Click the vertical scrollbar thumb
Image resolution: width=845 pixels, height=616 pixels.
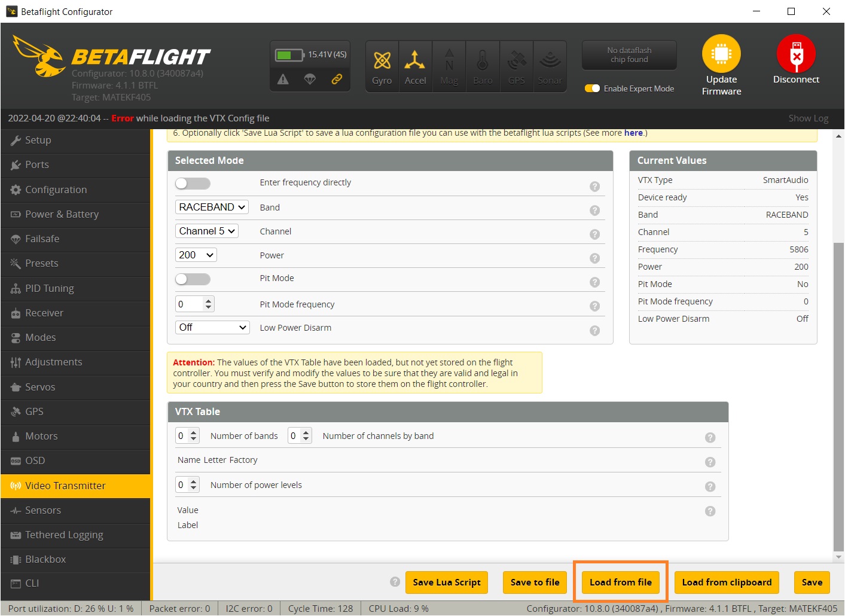(x=838, y=397)
